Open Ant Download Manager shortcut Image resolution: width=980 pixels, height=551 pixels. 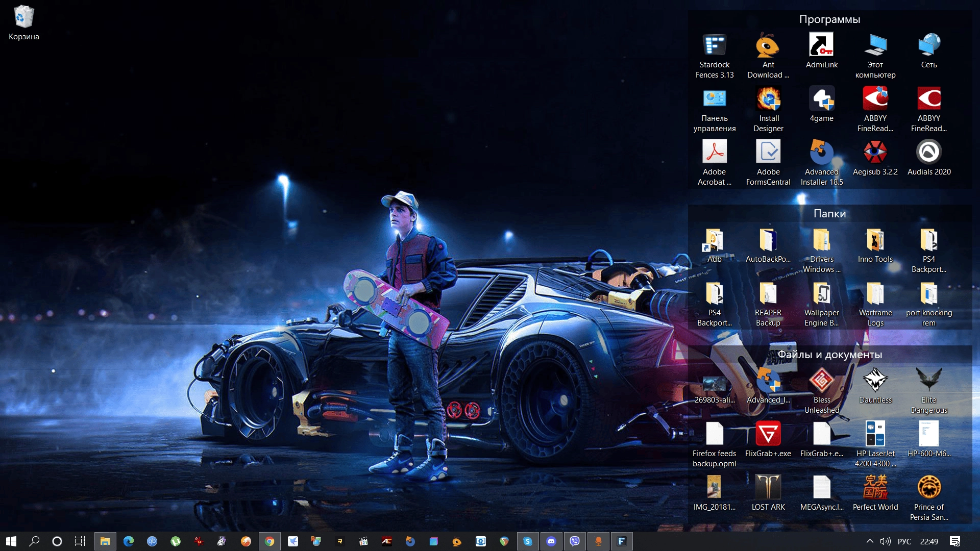pyautogui.click(x=768, y=56)
